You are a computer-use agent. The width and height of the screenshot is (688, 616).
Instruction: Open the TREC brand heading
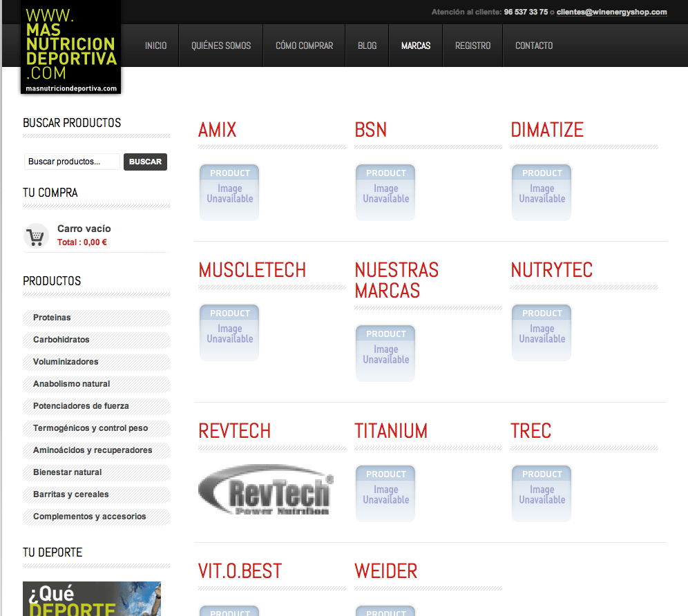531,432
